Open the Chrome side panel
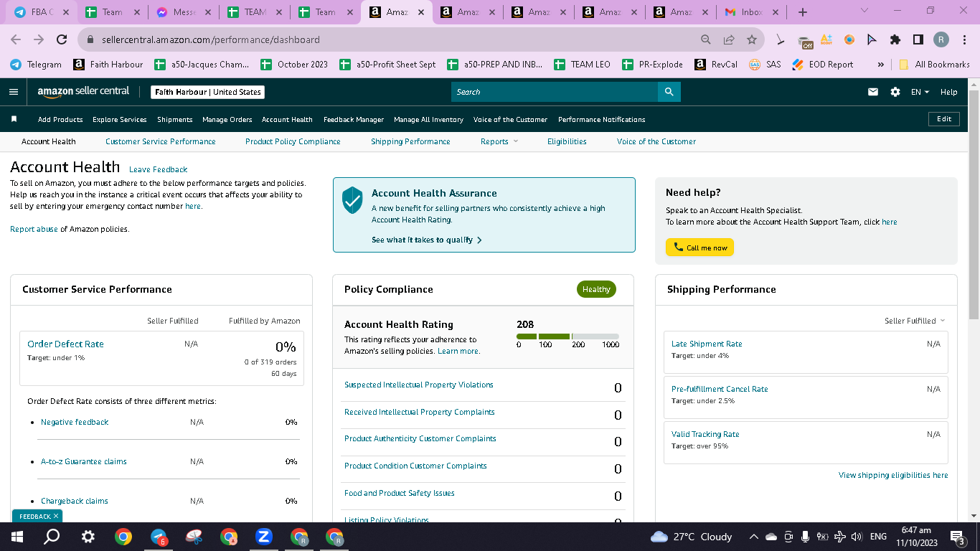This screenshot has width=980, height=551. pos(918,40)
